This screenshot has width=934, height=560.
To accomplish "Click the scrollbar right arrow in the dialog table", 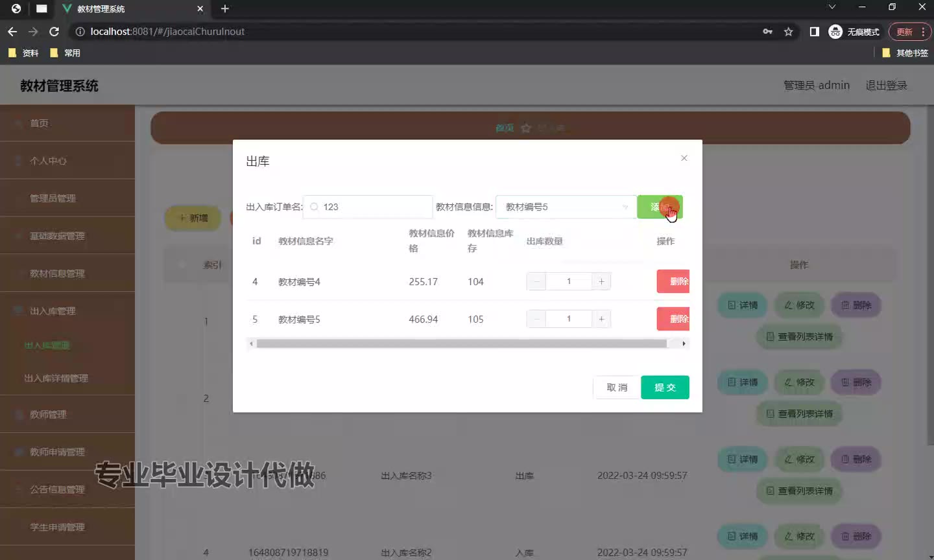I will click(684, 344).
